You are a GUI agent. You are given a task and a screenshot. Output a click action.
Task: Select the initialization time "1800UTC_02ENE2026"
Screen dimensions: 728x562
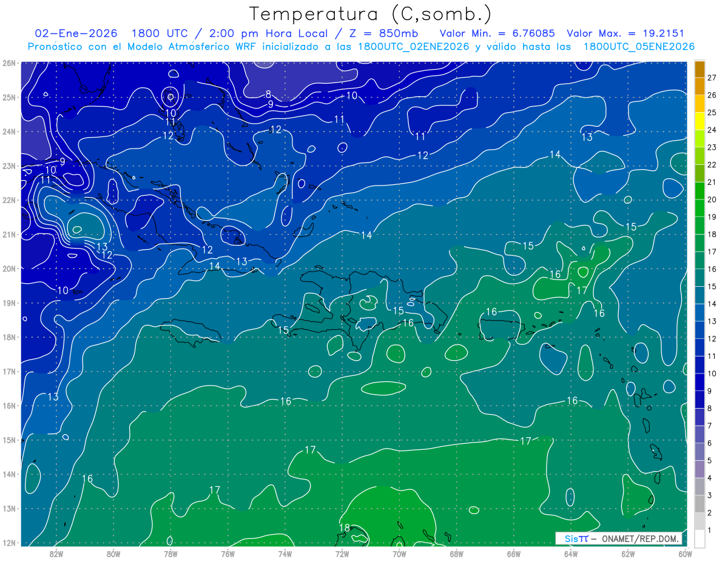point(413,47)
